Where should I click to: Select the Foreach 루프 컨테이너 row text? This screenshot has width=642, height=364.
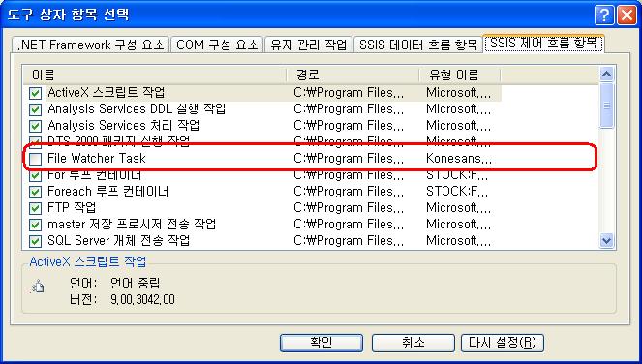point(108,192)
